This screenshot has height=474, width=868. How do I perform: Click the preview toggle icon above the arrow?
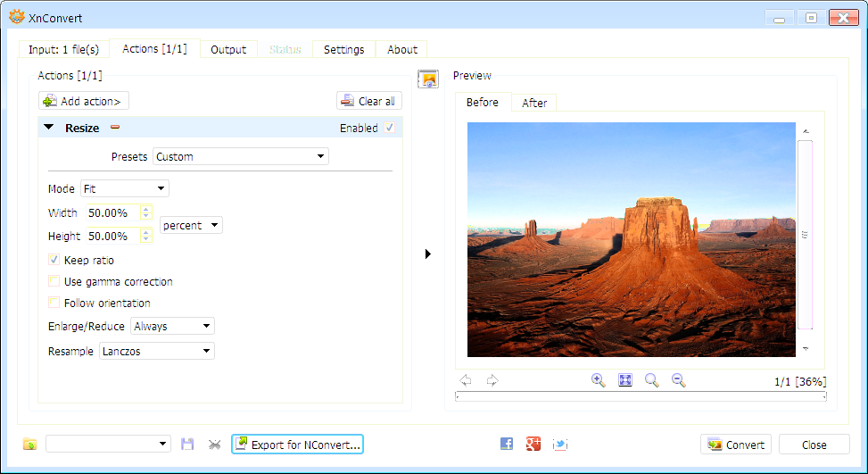(x=428, y=79)
